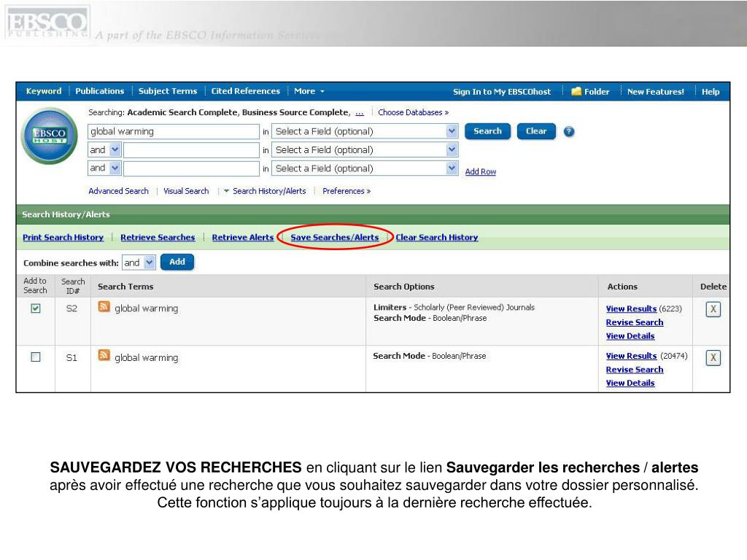Screen dimensions: 747x560
Task: Open the Publications tab
Action: click(x=99, y=91)
